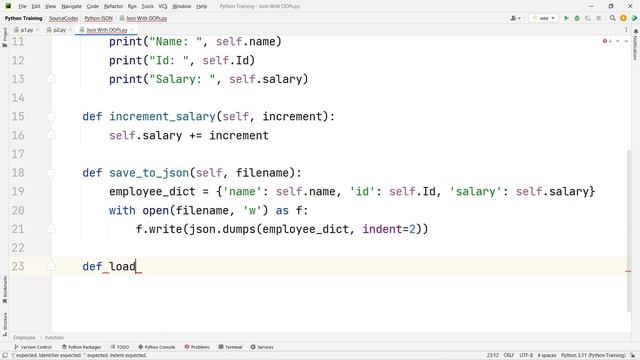
Task: Toggle fold marker on line 23
Action: point(51,267)
